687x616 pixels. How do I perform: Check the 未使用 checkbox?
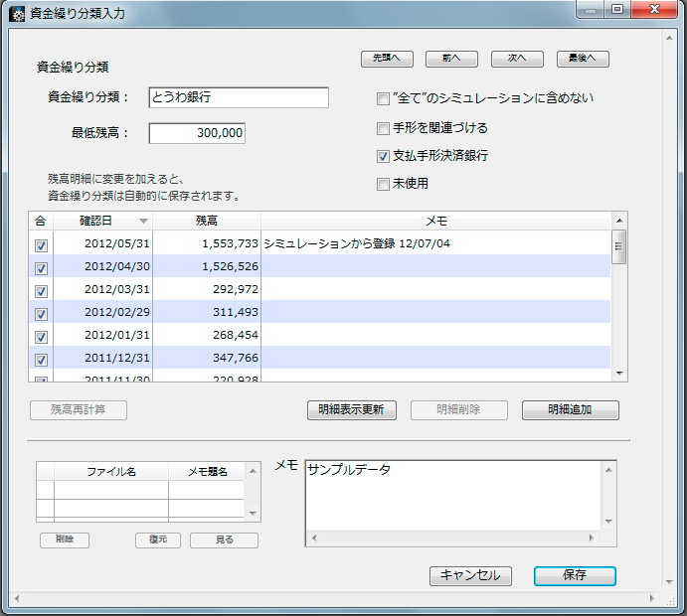pyautogui.click(x=383, y=184)
